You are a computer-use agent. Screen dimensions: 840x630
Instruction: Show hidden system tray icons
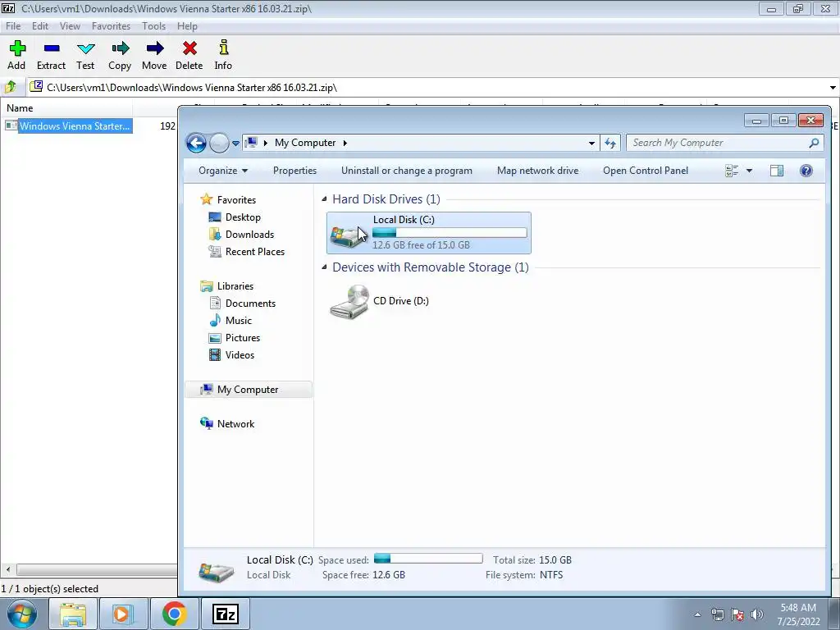tap(697, 614)
